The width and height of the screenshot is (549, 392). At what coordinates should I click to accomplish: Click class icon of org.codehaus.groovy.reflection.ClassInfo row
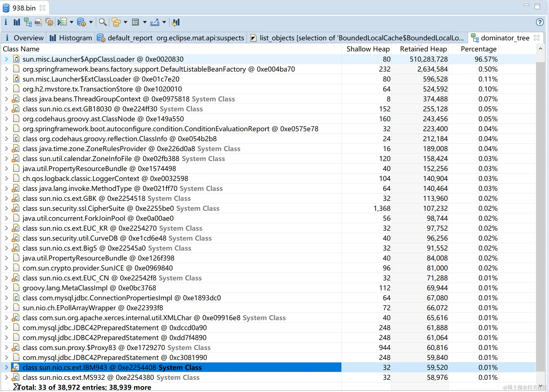(17, 139)
